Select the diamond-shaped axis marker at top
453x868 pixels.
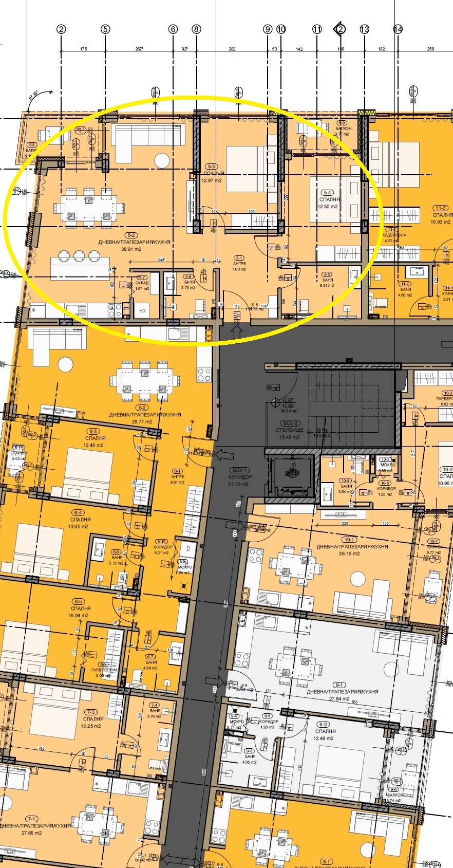[340, 29]
